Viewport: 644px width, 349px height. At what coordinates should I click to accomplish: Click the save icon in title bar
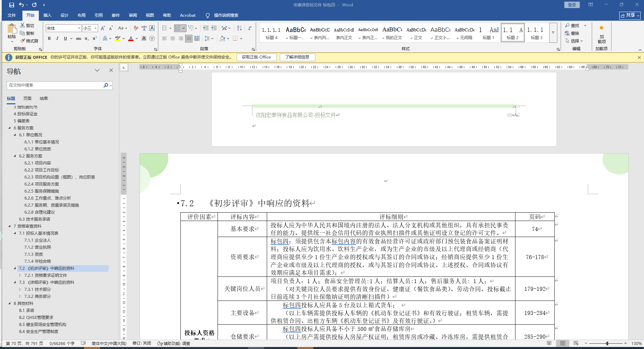(x=12, y=5)
